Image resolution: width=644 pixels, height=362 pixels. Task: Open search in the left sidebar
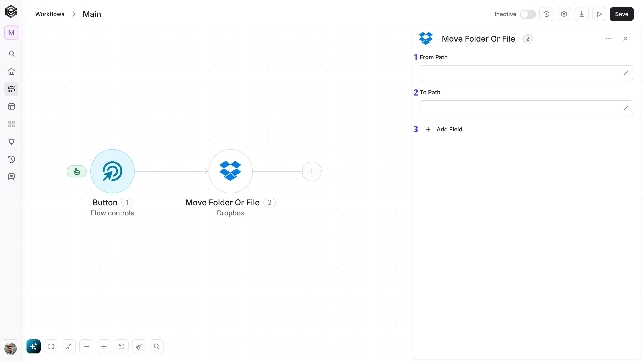pos(12,54)
